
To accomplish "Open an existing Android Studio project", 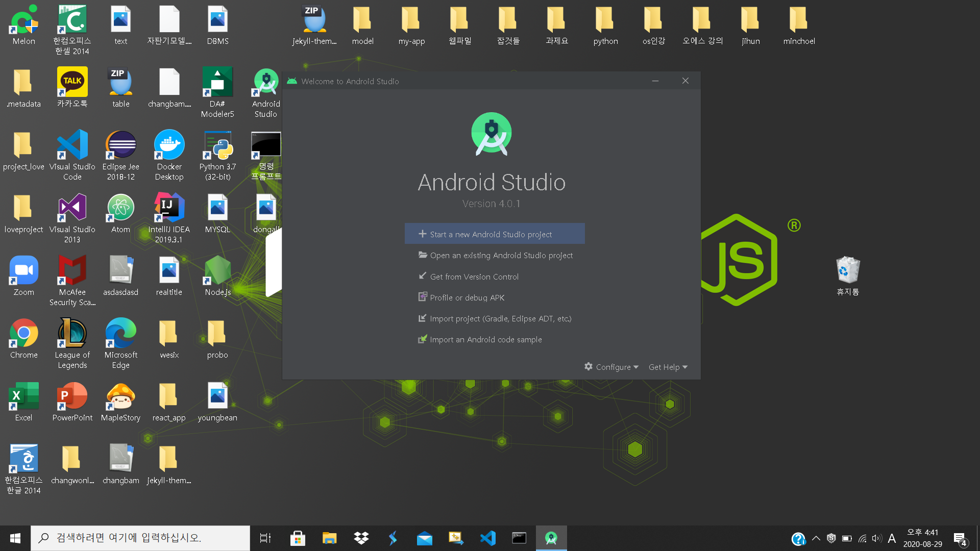I will 495,255.
